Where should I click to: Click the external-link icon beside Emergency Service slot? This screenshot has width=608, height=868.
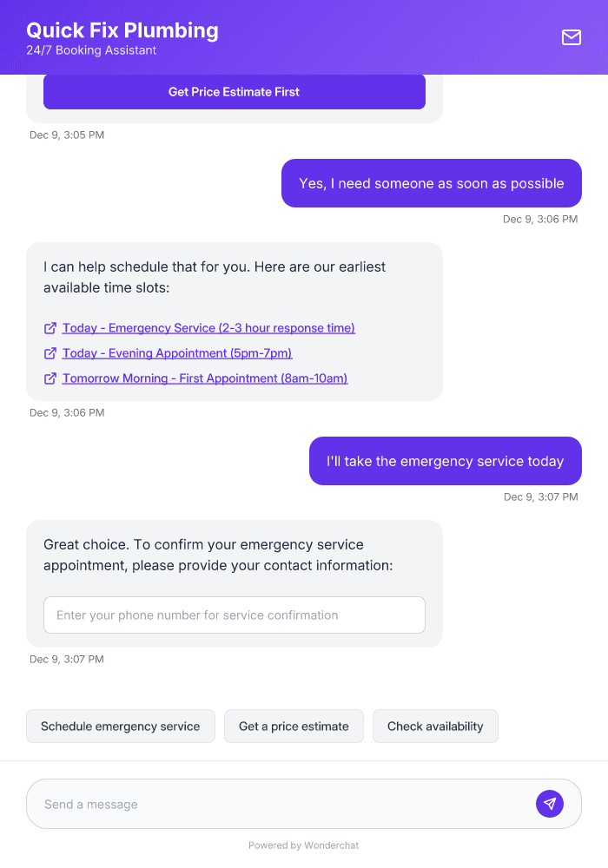(x=50, y=328)
